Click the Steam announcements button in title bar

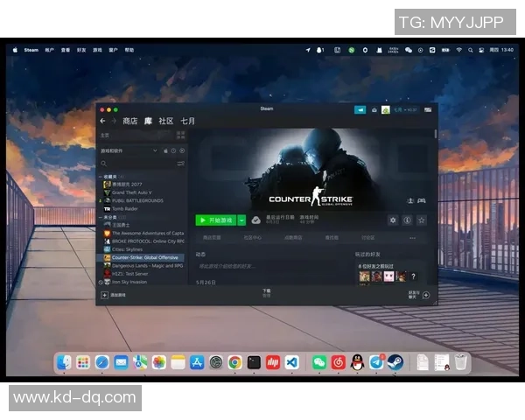(360, 110)
